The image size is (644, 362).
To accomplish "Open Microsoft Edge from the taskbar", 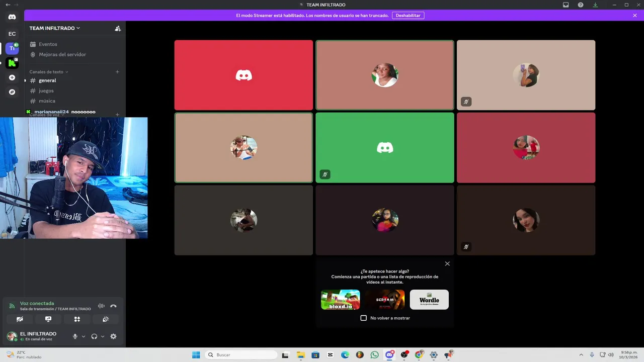I will click(345, 355).
